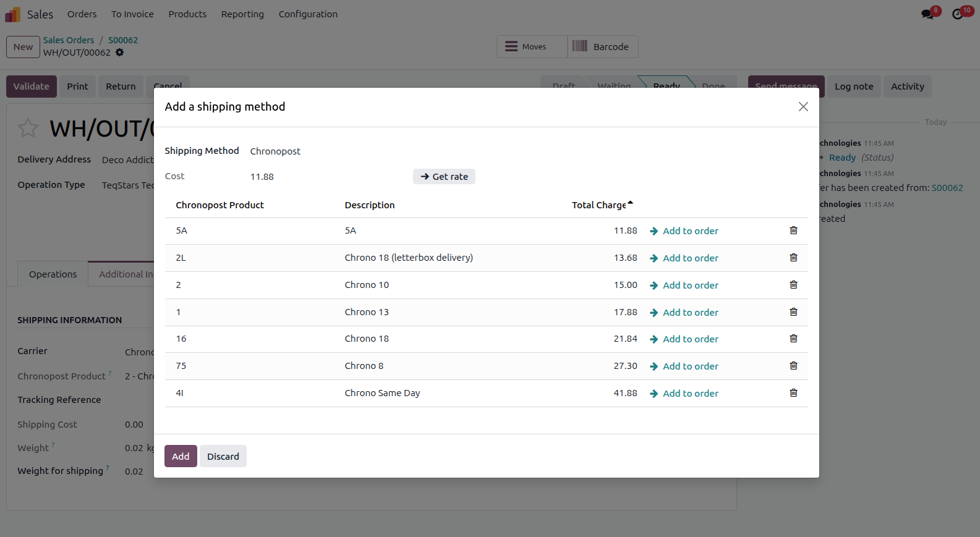This screenshot has width=980, height=537.
Task: Click Get rate to fetch shipping cost
Action: (x=444, y=177)
